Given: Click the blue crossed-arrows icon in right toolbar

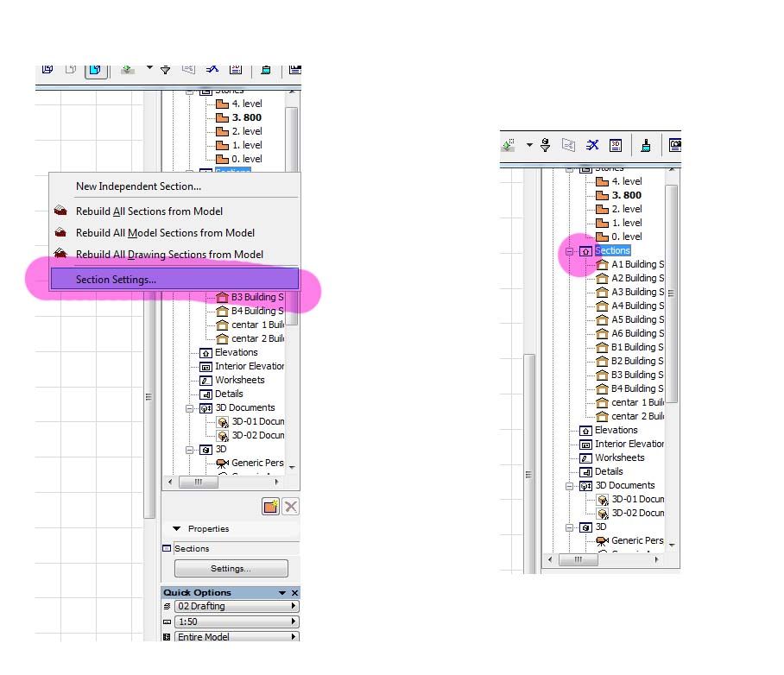Looking at the screenshot, I should click(x=592, y=146).
